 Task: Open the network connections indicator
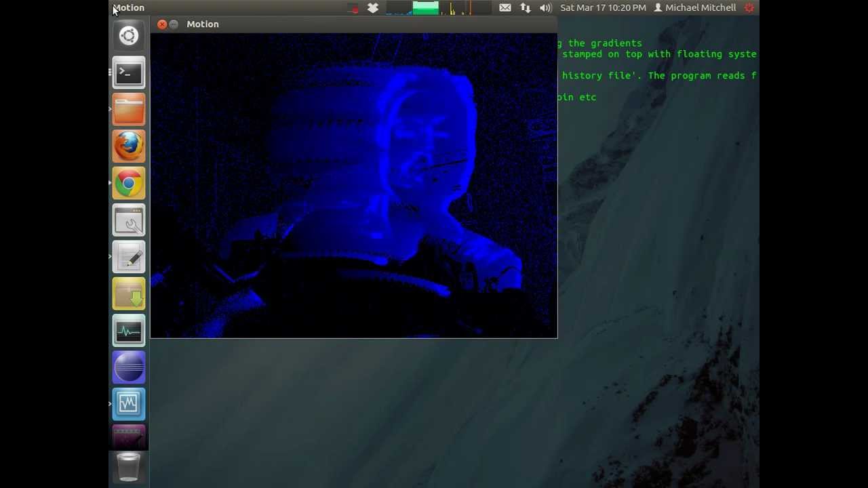coord(526,7)
